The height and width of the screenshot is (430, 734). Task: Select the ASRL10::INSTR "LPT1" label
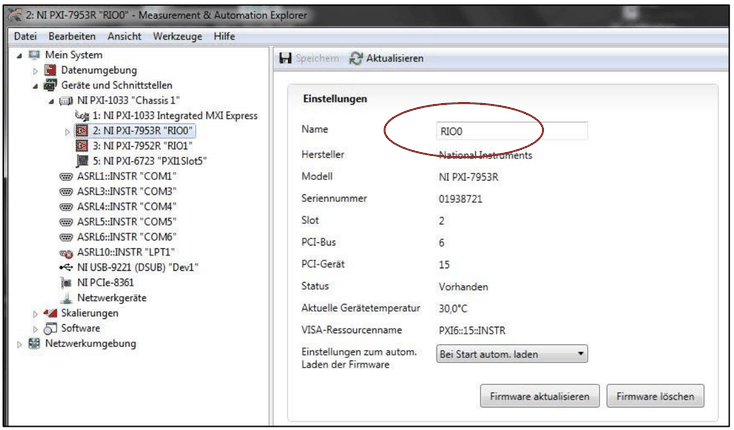[126, 252]
